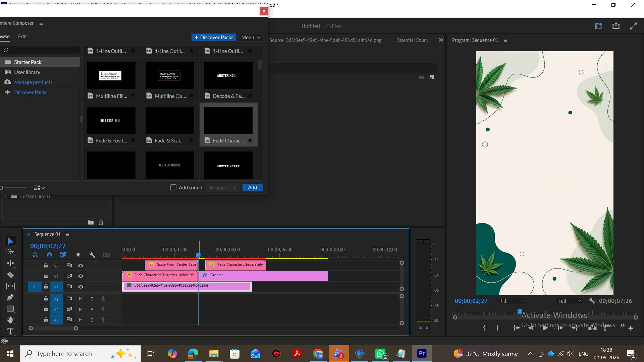
Task: Add marker in the timeline
Action: [78, 255]
